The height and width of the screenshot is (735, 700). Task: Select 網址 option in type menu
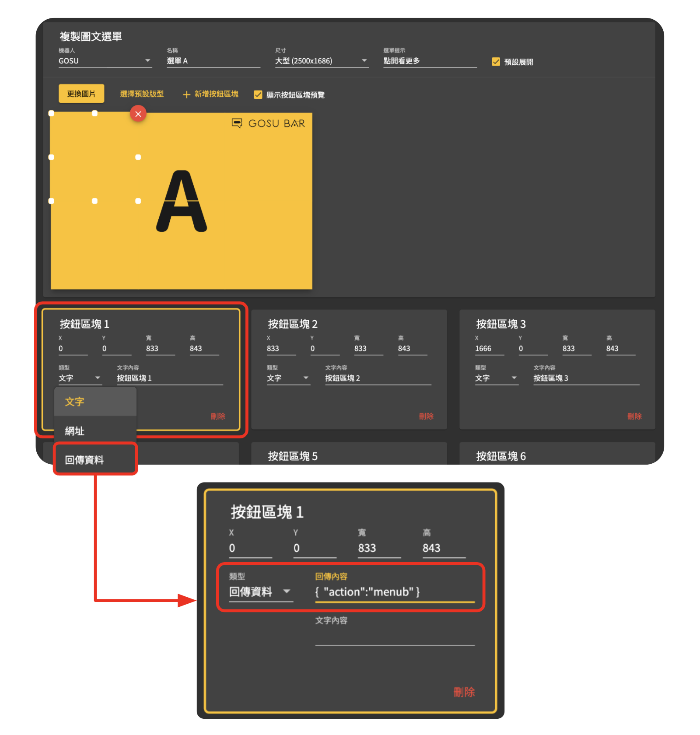(95, 431)
